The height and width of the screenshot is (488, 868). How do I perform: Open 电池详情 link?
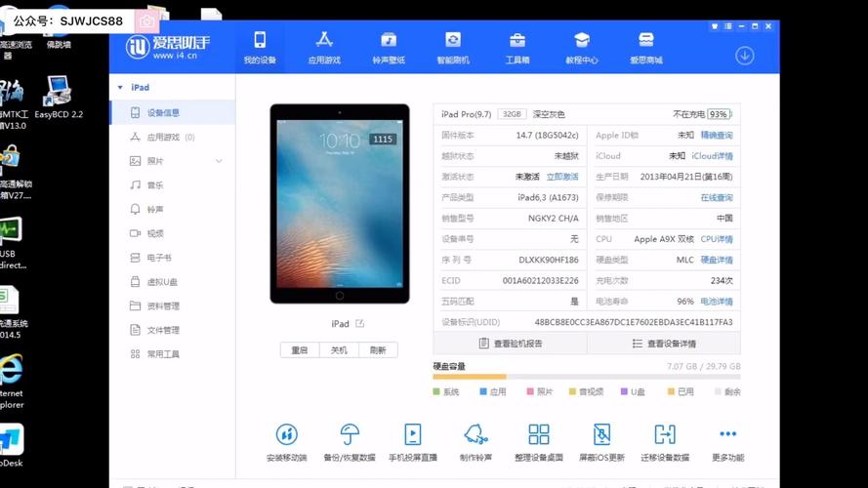(x=717, y=302)
